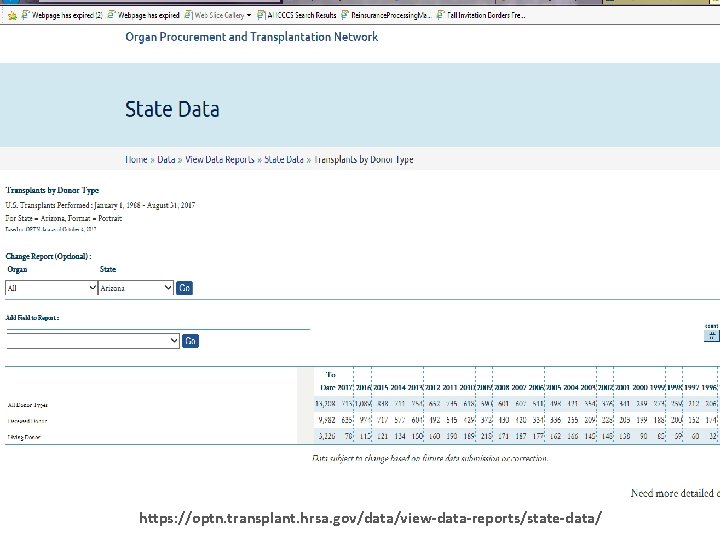720x540 pixels.
Task: Open the ReinsuranceProcessingMa favorite
Action: point(386,15)
